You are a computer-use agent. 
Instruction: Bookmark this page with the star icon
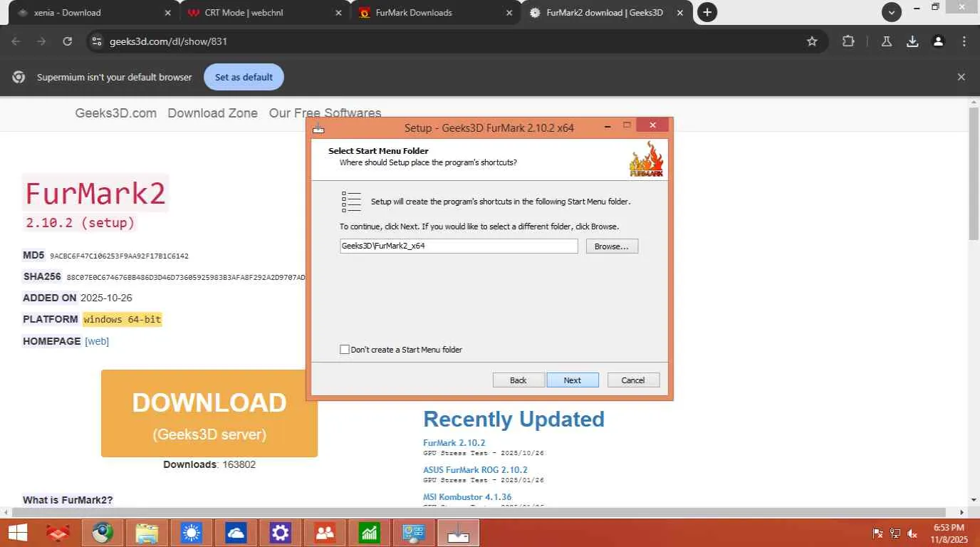(x=812, y=41)
